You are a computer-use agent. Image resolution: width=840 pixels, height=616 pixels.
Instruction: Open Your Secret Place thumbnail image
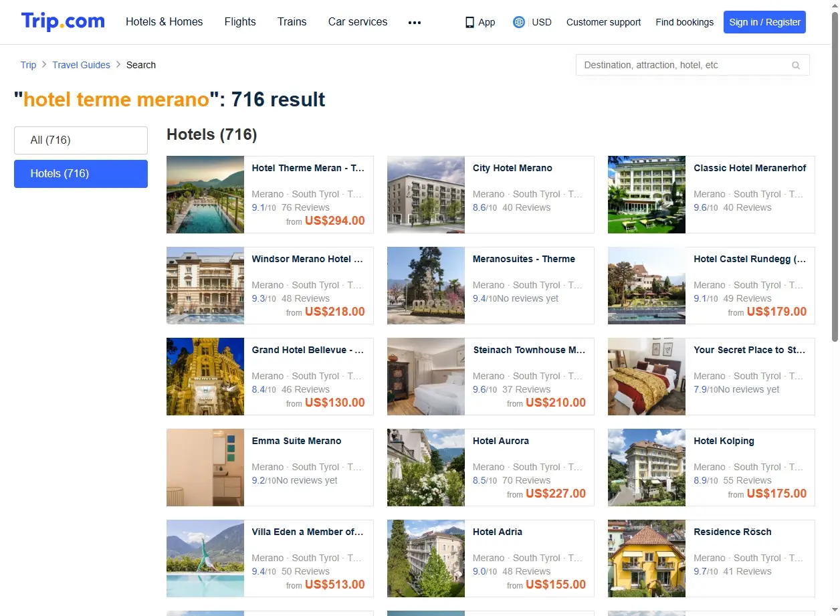(x=647, y=377)
